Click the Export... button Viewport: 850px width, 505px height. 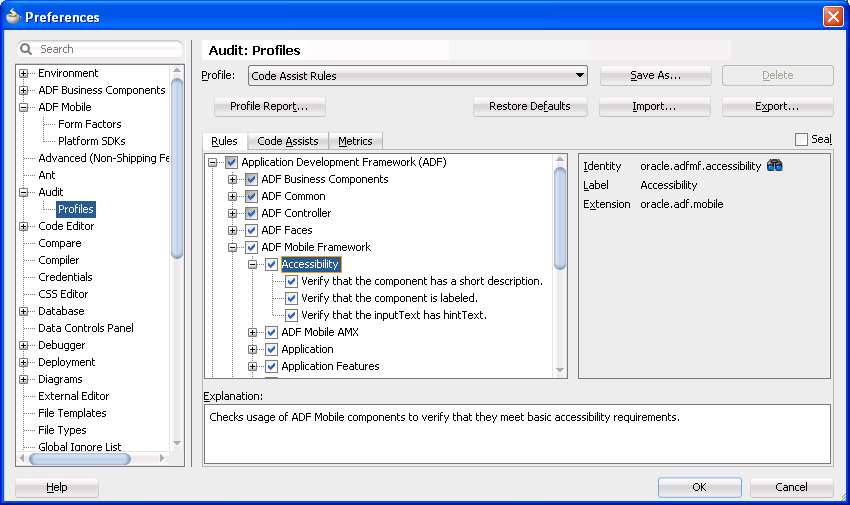[x=777, y=106]
